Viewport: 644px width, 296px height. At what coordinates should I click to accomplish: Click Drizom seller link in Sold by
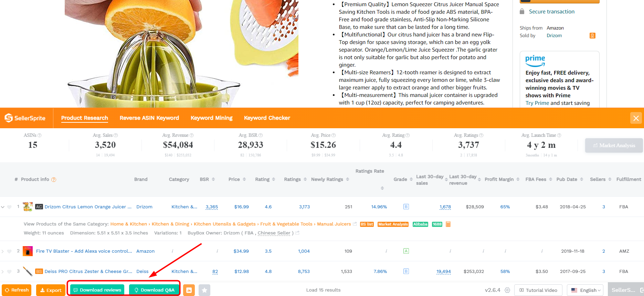[x=554, y=35]
